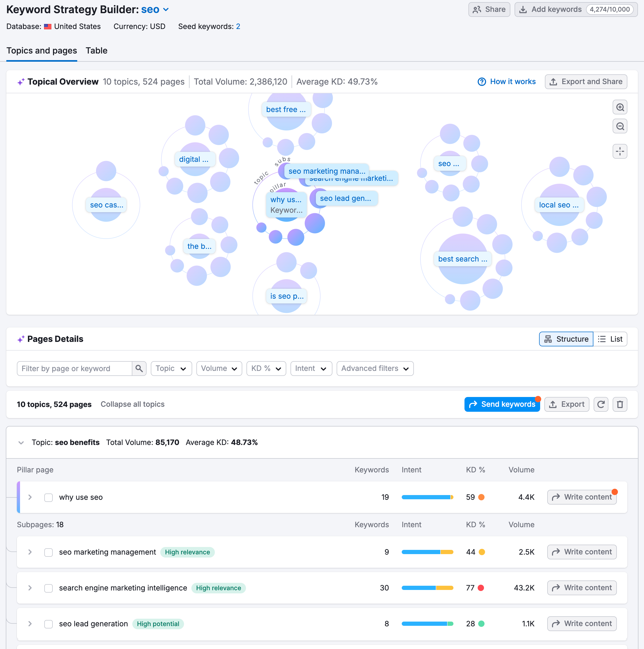Open the Topic filter dropdown
Screen dimensions: 644x649
coord(170,369)
